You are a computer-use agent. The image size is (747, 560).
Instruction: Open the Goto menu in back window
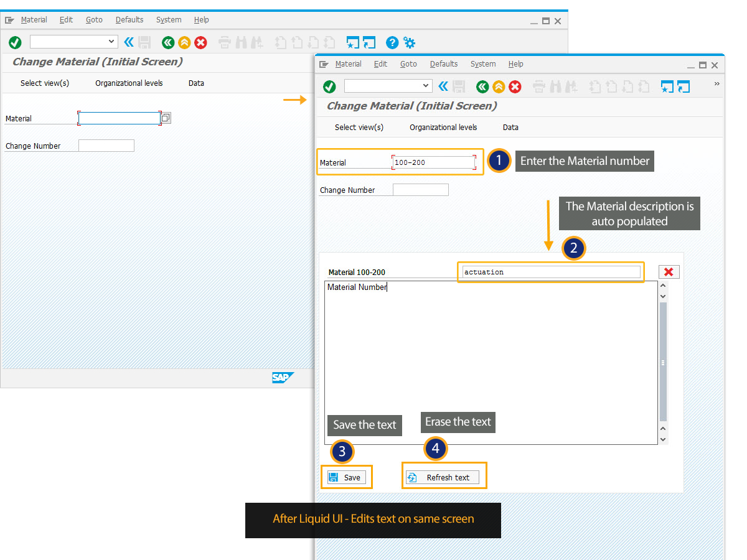[94, 20]
